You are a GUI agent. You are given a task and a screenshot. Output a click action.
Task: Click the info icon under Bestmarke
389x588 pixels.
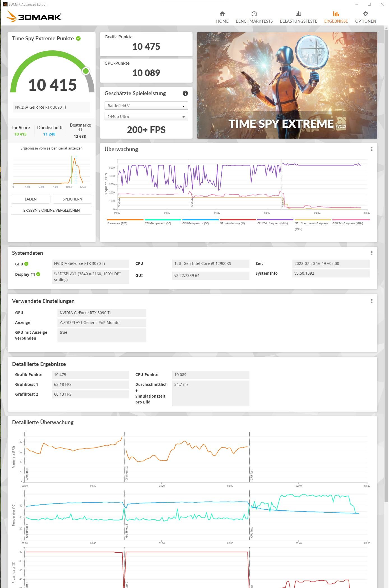[x=80, y=130]
